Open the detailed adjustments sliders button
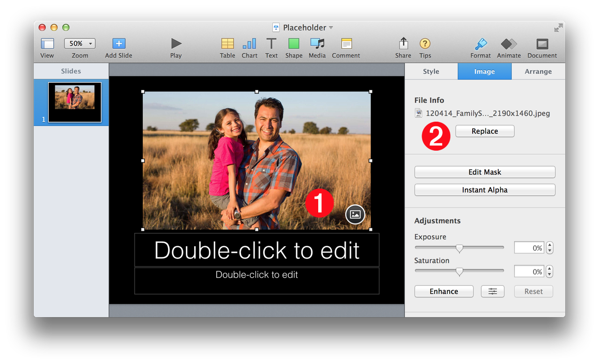Image resolution: width=599 pixels, height=364 pixels. [x=493, y=291]
